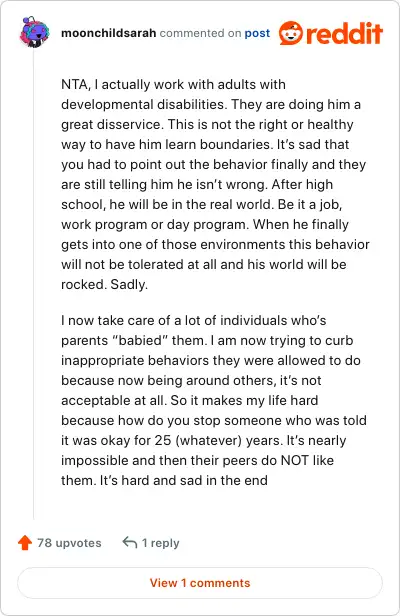This screenshot has width=400, height=616.
Task: Click the capitalized word "NOT" in comment
Action: coord(294,460)
